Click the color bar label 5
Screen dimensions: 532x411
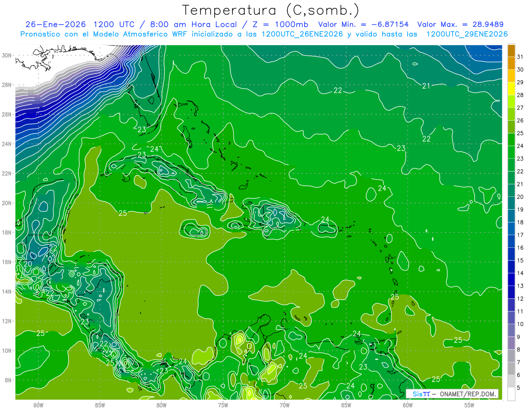click(519, 388)
